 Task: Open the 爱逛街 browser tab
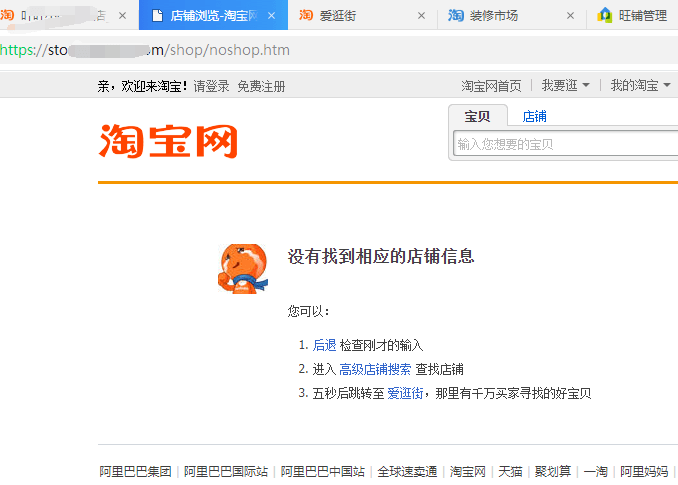pos(362,16)
